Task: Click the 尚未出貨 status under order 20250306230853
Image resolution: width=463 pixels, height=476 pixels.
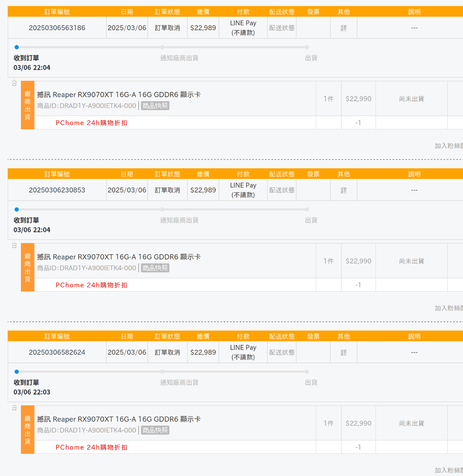Action: (x=411, y=261)
